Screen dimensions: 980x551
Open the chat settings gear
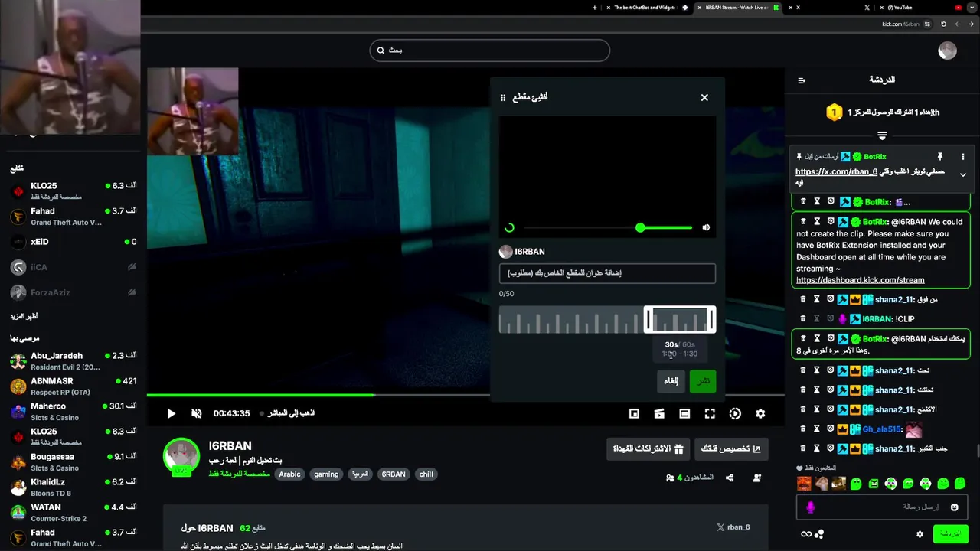pyautogui.click(x=920, y=534)
